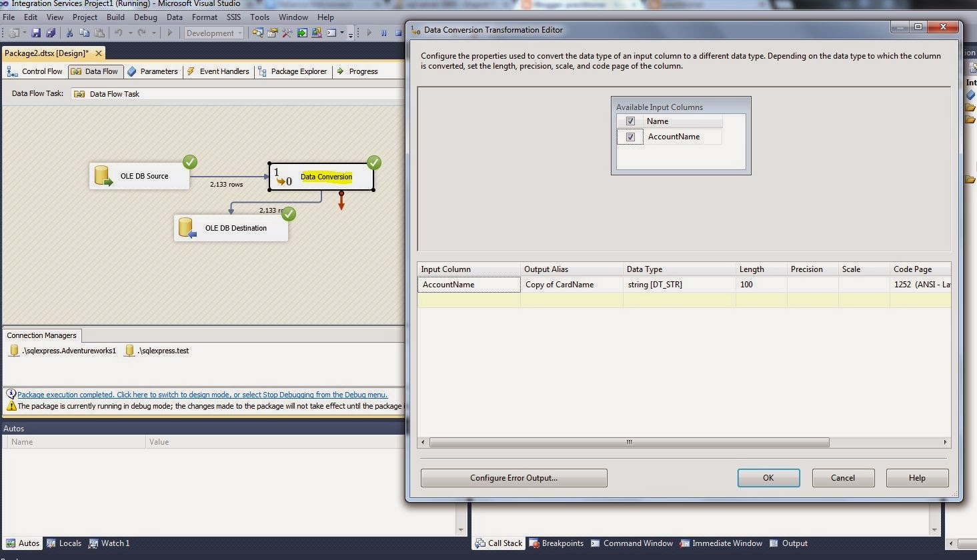
Task: Switch to the Event Handlers tab
Action: 218,71
